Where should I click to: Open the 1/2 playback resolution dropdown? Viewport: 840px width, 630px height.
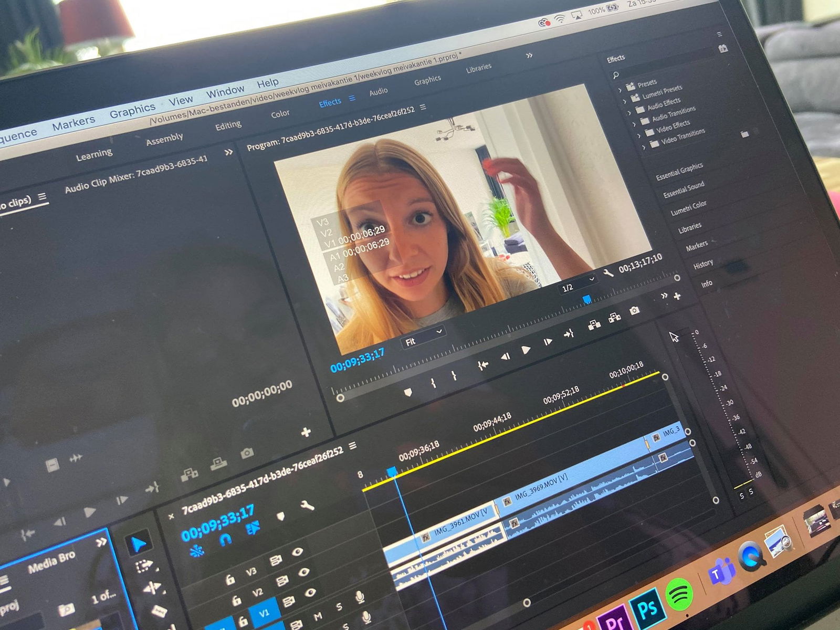coord(576,284)
